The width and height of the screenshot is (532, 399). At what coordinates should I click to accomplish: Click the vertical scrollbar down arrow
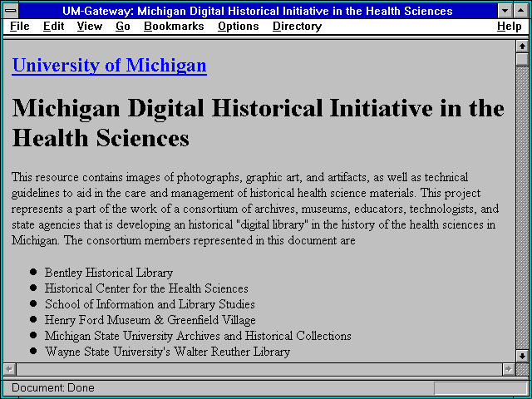(x=522, y=356)
